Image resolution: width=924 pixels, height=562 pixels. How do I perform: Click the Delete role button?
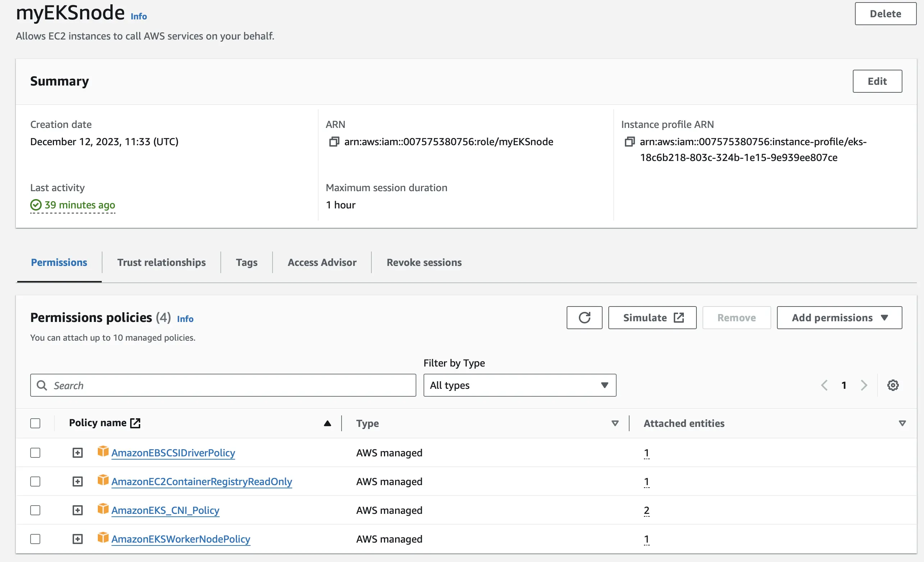click(886, 14)
